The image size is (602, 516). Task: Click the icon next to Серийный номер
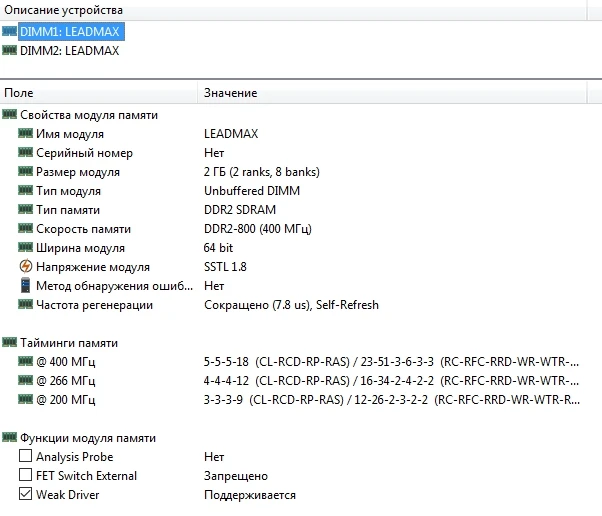[x=25, y=152]
